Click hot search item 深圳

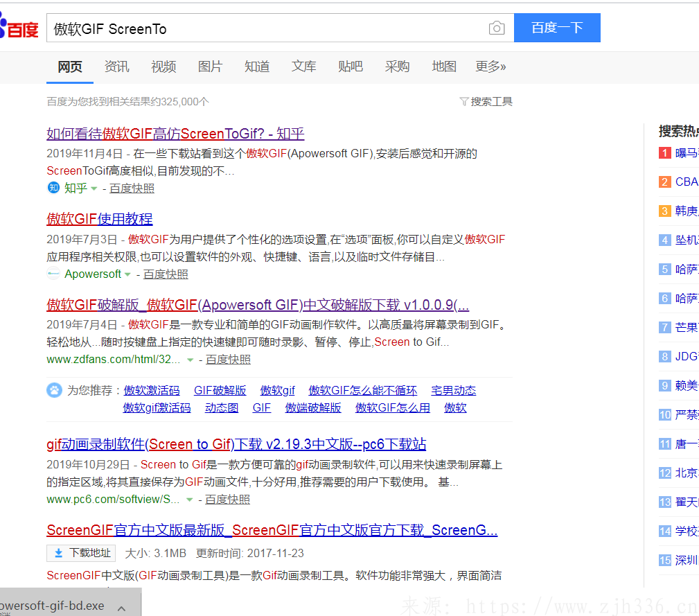(x=687, y=561)
